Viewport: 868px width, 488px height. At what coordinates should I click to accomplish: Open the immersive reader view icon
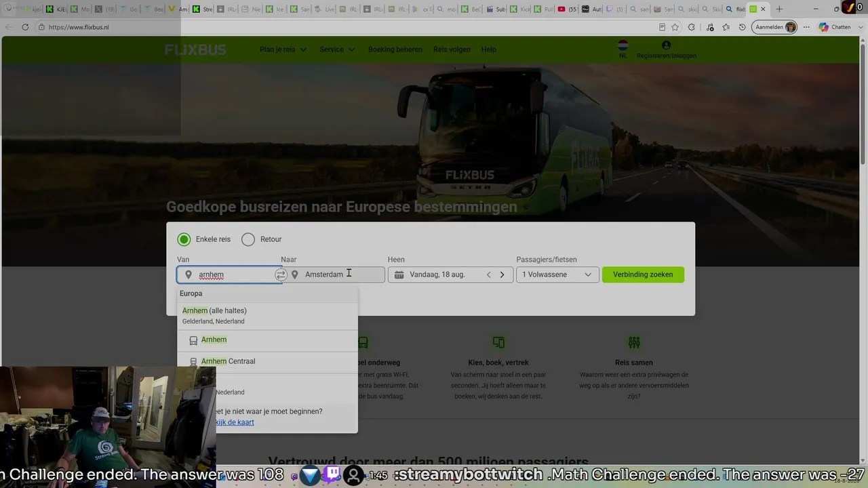(662, 27)
